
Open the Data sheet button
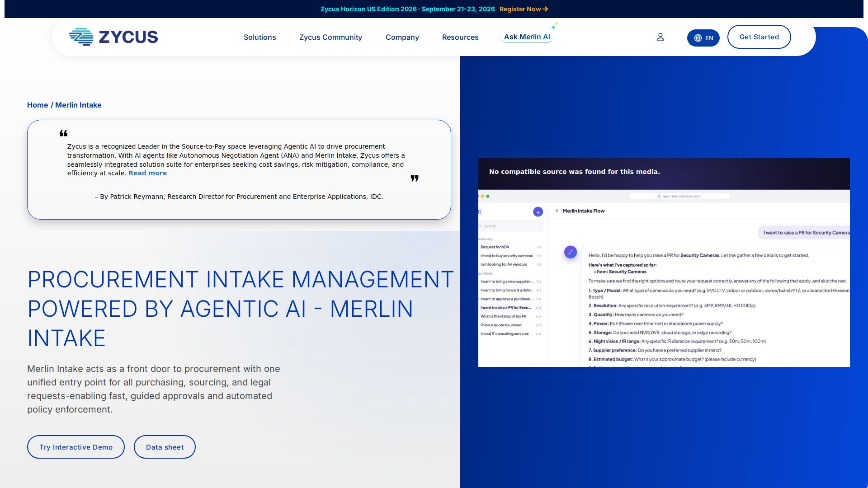pyautogui.click(x=165, y=447)
